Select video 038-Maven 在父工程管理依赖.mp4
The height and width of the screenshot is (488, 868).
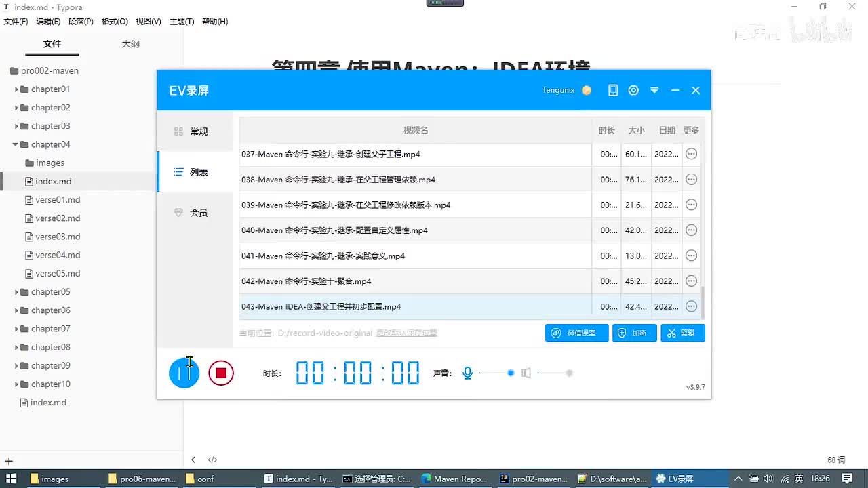click(415, 180)
